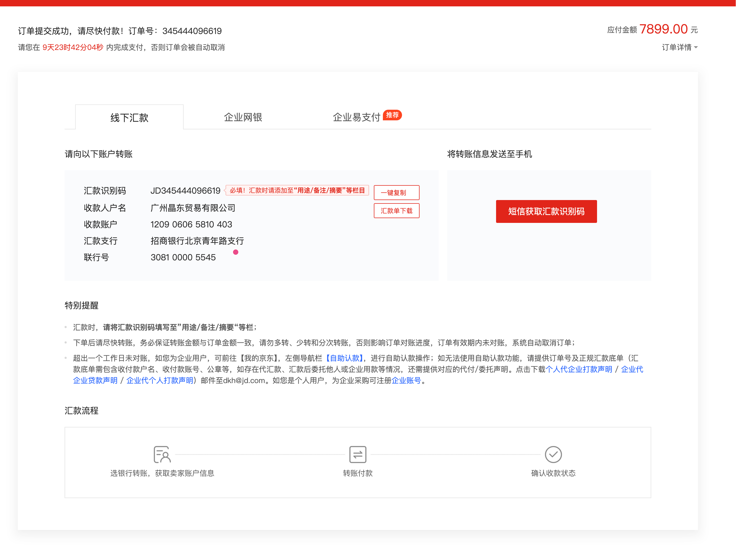736x560 pixels.
Task: Select the 线下汇款 tab
Action: point(129,118)
